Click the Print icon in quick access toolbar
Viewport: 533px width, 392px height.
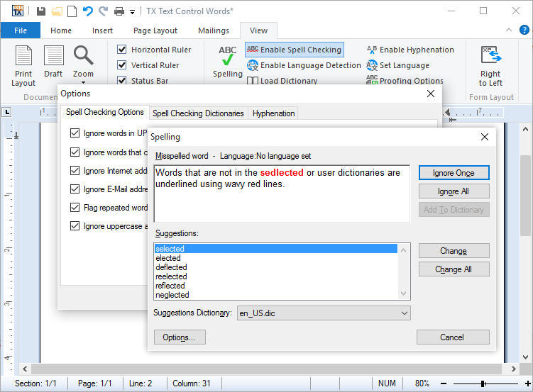(x=119, y=11)
